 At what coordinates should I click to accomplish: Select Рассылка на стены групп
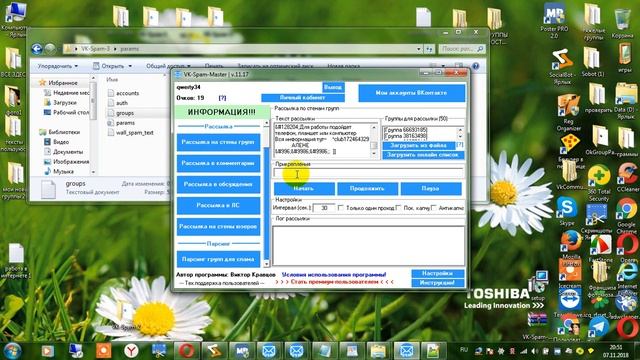pos(218,142)
